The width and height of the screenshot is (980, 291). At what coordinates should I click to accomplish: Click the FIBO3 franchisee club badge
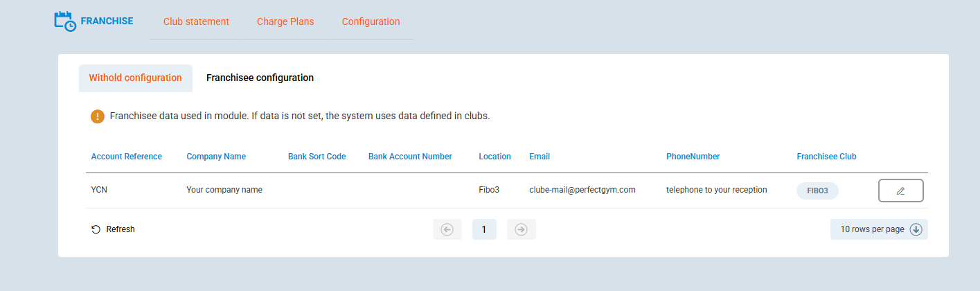pos(817,191)
